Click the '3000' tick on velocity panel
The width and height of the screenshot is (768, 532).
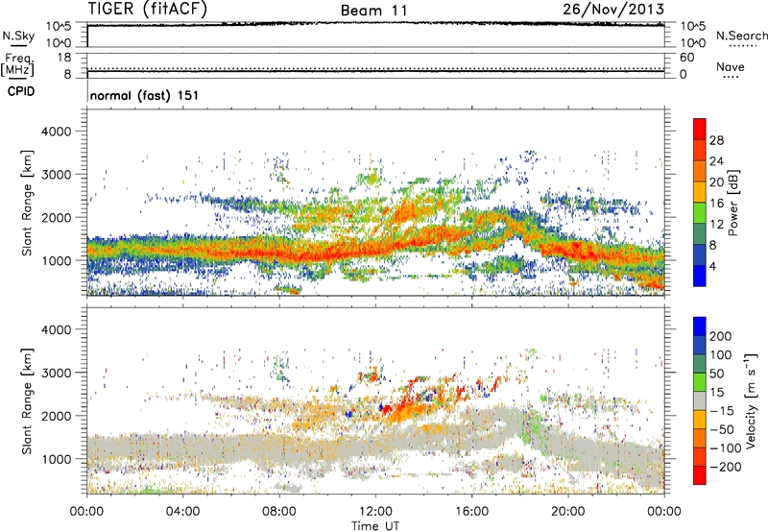click(56, 373)
